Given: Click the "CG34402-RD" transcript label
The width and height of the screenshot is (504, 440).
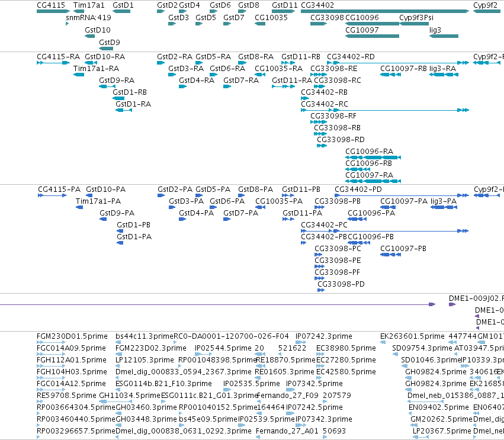Looking at the screenshot, I should [x=351, y=57].
